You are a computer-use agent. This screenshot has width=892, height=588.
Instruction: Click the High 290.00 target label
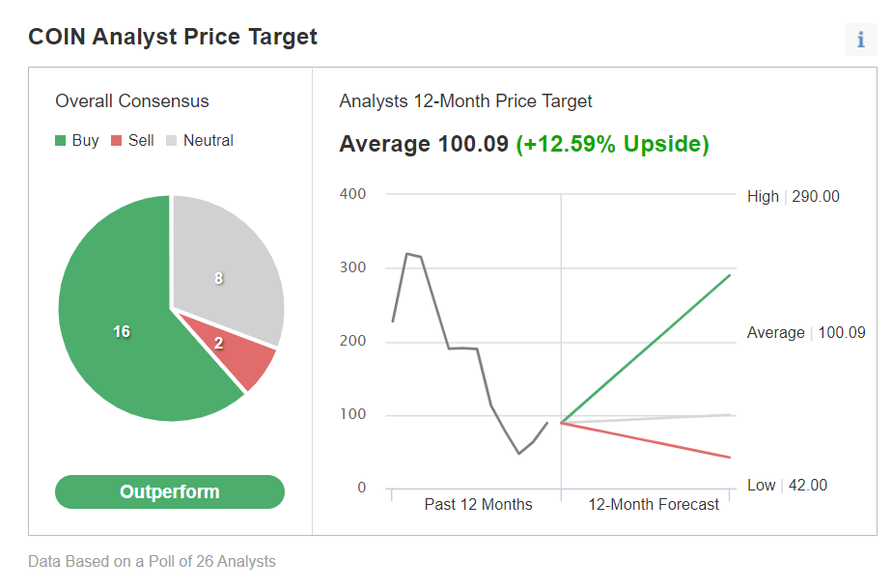tap(794, 196)
